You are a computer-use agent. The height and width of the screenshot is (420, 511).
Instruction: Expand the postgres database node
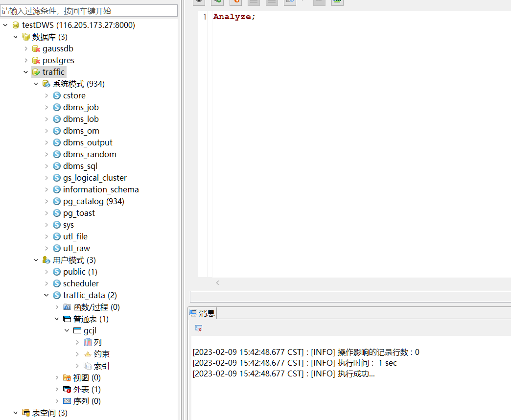coord(26,60)
